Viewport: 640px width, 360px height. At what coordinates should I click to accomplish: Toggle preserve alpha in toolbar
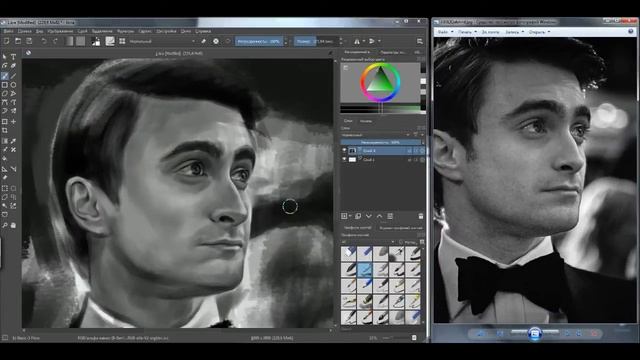216,41
